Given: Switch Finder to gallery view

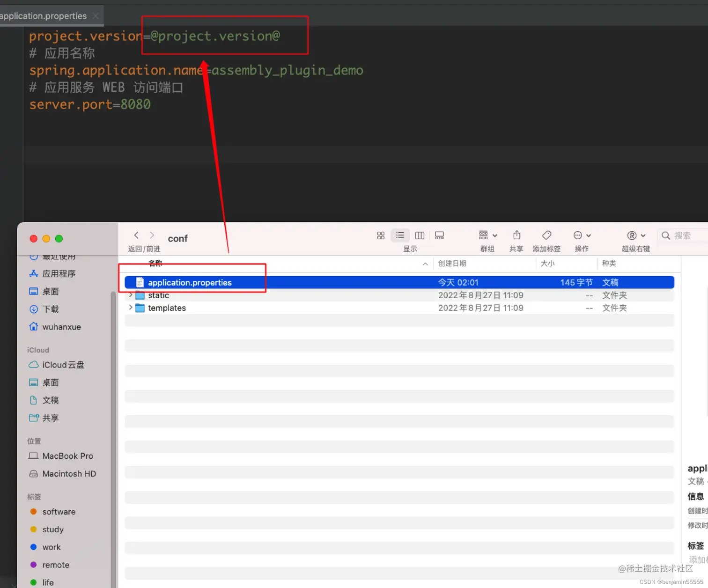Looking at the screenshot, I should (x=439, y=235).
